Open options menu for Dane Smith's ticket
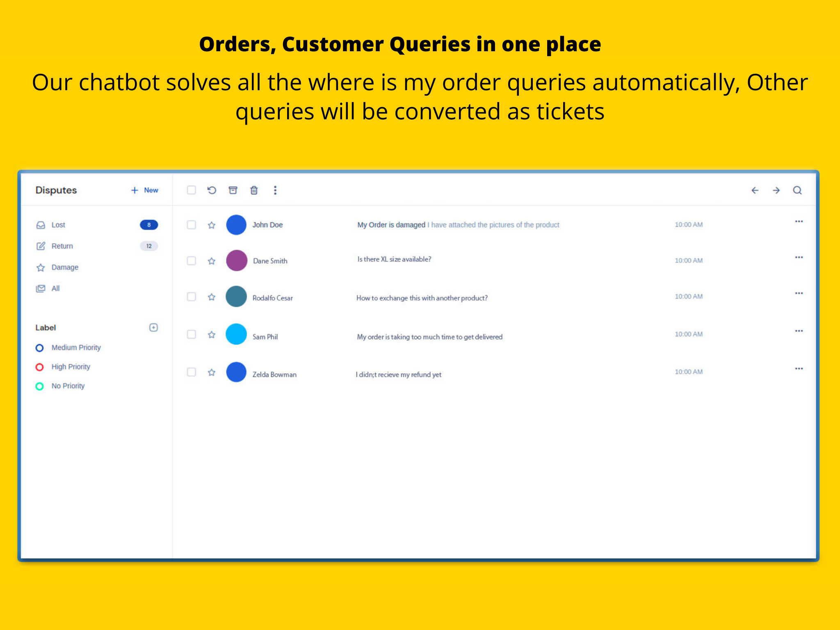This screenshot has height=630, width=840. pos(799,257)
